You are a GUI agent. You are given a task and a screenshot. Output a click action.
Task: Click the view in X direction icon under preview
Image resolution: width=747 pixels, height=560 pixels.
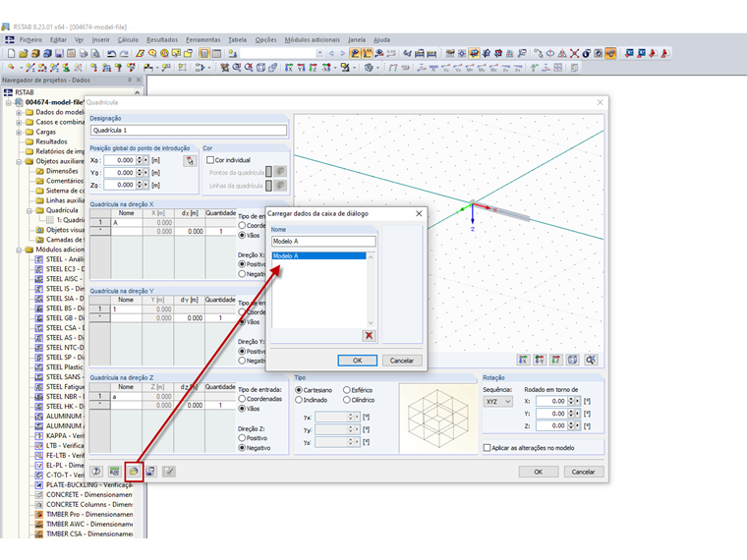[x=523, y=360]
